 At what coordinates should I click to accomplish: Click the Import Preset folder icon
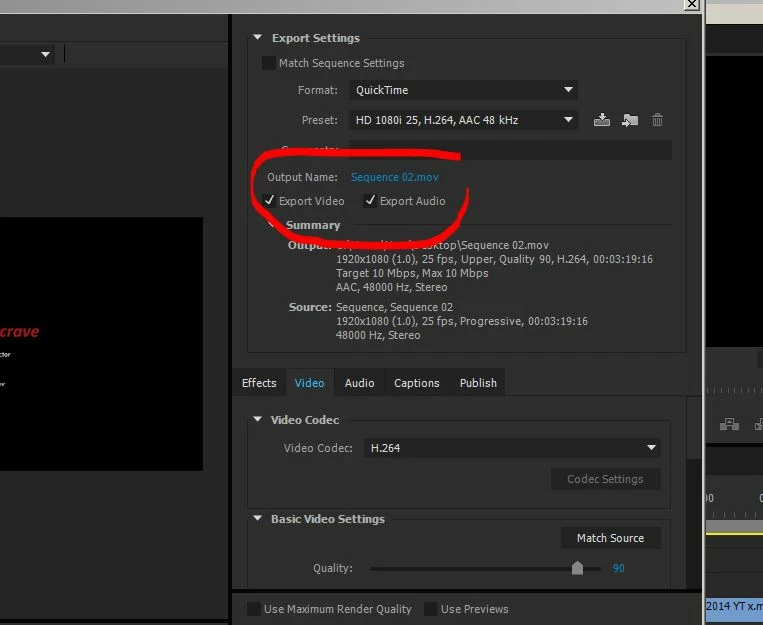(x=630, y=120)
